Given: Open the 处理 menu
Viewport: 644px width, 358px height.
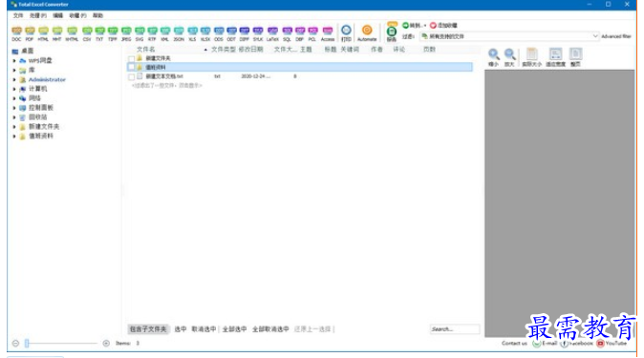Looking at the screenshot, I should [38, 15].
